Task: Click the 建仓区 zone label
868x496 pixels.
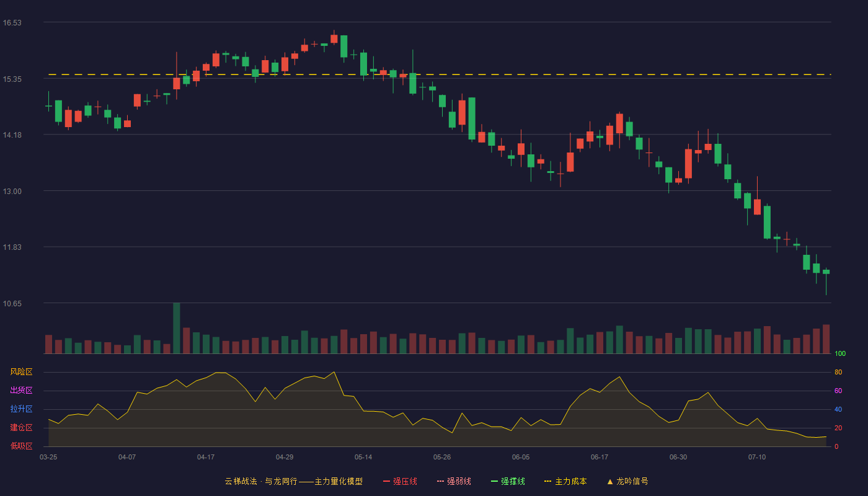Action: (21, 428)
